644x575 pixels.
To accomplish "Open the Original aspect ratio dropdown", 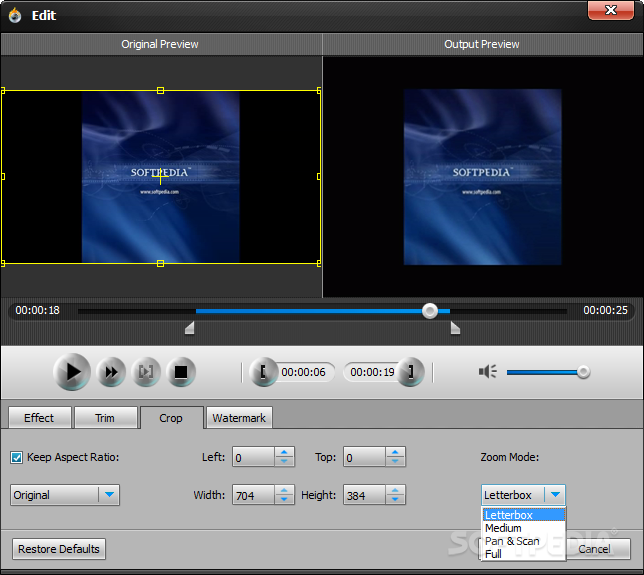I will pyautogui.click(x=65, y=495).
